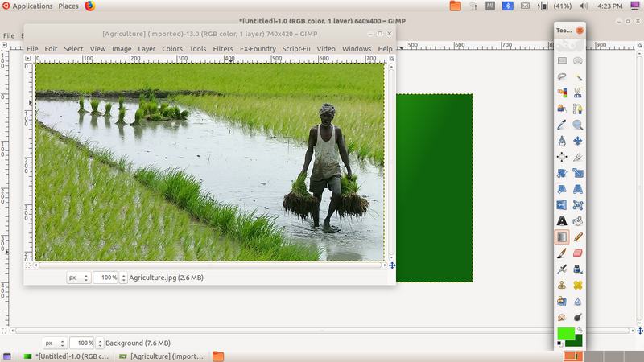
Task: Select the Perspective tool
Action: pyautogui.click(x=578, y=189)
